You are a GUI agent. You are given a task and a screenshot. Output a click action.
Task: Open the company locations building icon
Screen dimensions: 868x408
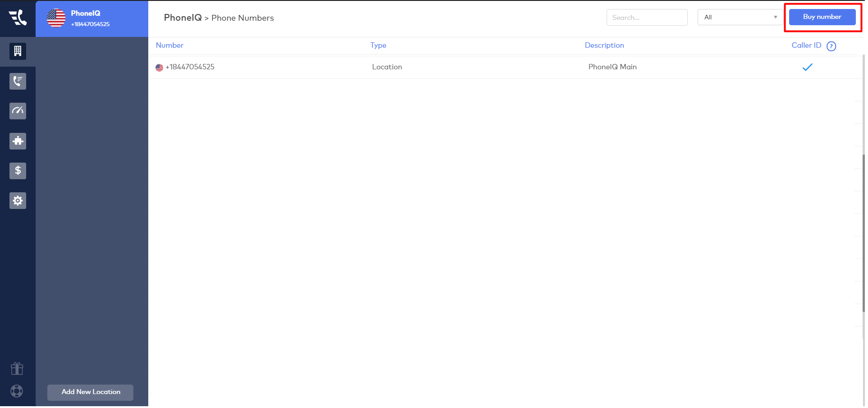[18, 51]
